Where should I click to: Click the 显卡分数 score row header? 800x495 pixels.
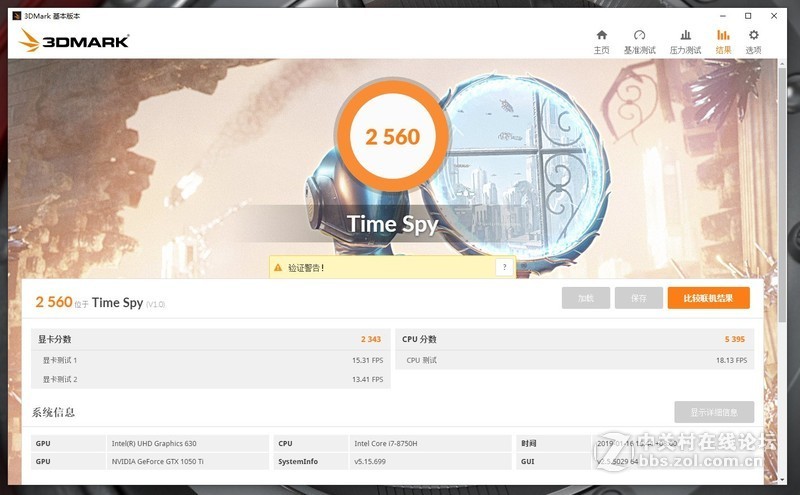click(x=211, y=339)
